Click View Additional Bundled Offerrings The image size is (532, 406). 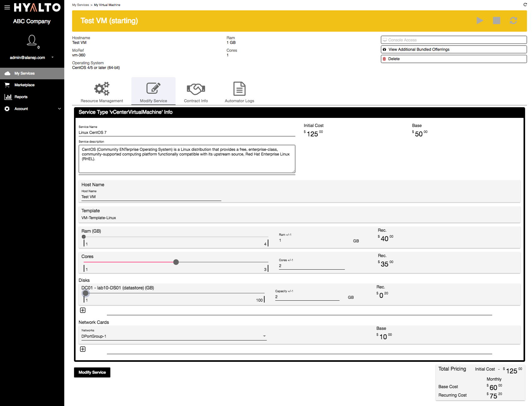point(454,50)
